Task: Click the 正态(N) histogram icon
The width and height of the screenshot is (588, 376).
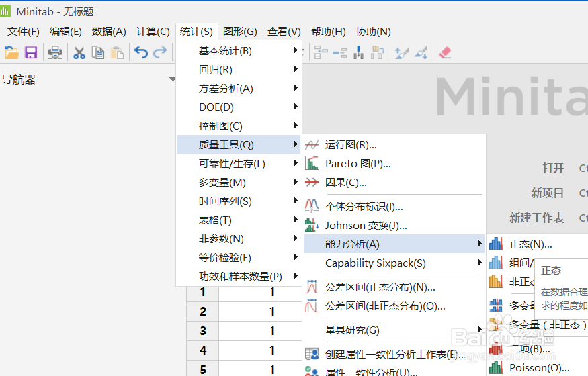Action: pos(496,244)
